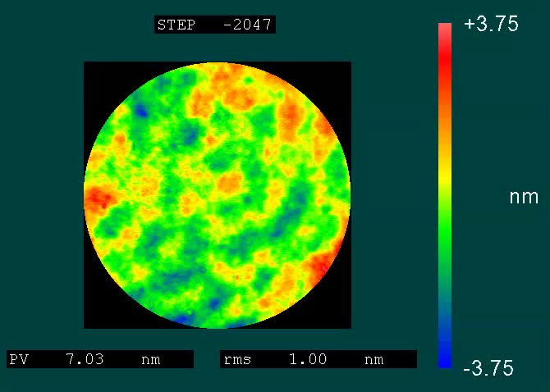Click the +3.75 scale maximum label

491,25
